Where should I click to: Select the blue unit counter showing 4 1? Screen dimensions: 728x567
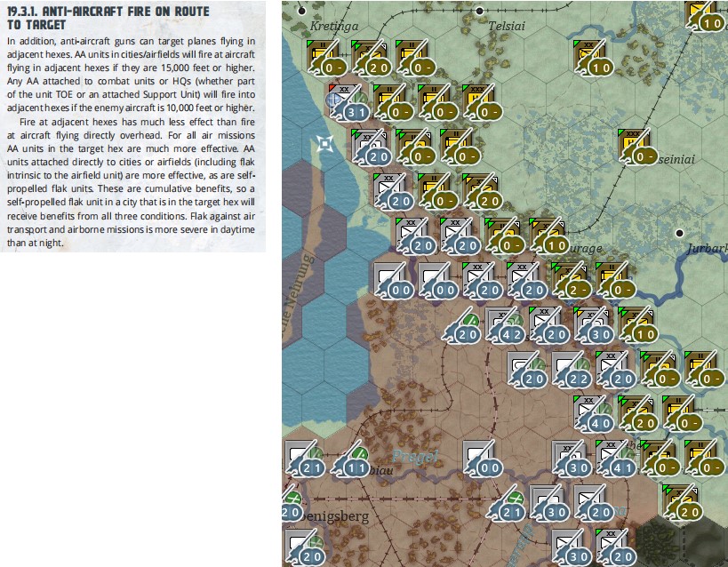pos(615,458)
